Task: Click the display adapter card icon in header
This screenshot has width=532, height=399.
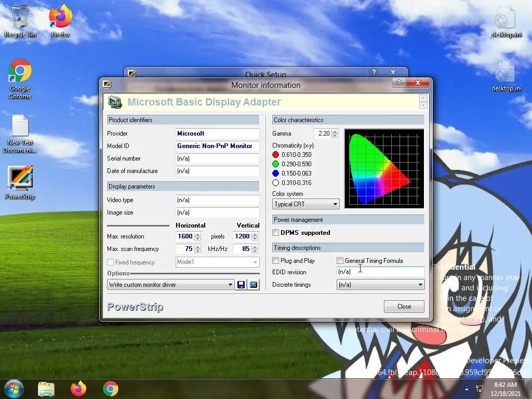Action: (x=115, y=102)
